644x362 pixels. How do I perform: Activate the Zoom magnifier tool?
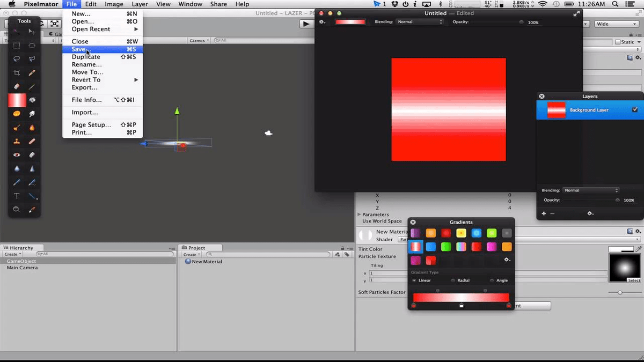17,209
